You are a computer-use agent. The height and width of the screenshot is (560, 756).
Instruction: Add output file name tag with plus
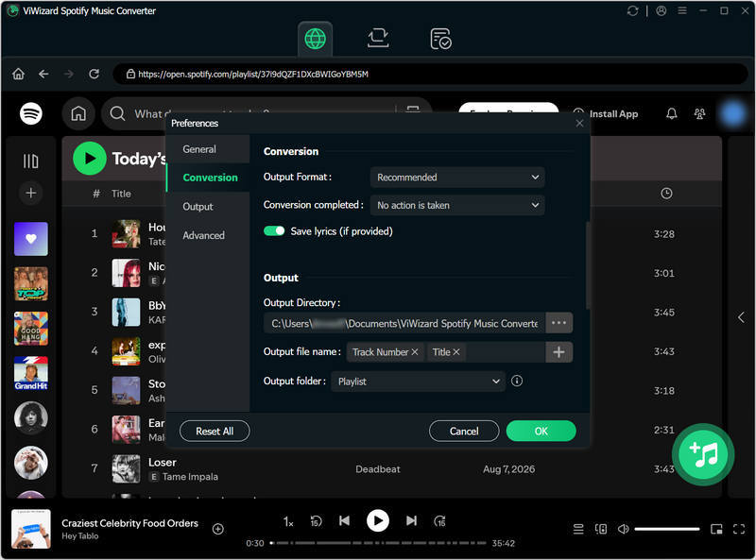click(558, 352)
